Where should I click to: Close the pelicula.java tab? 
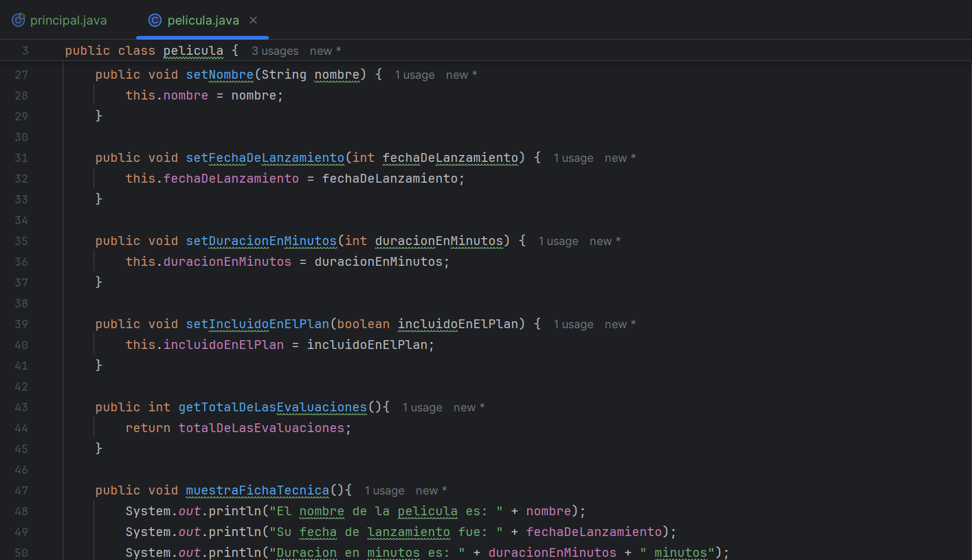pyautogui.click(x=253, y=20)
